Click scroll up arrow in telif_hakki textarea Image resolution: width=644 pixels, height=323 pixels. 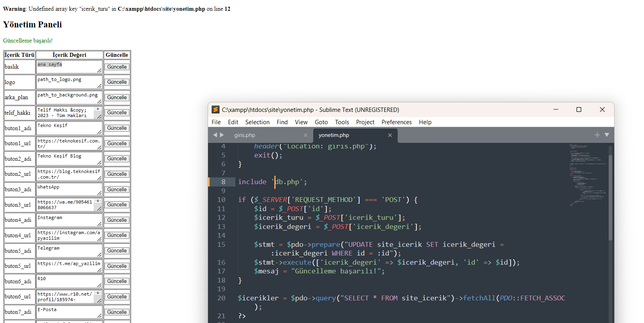tap(98, 109)
